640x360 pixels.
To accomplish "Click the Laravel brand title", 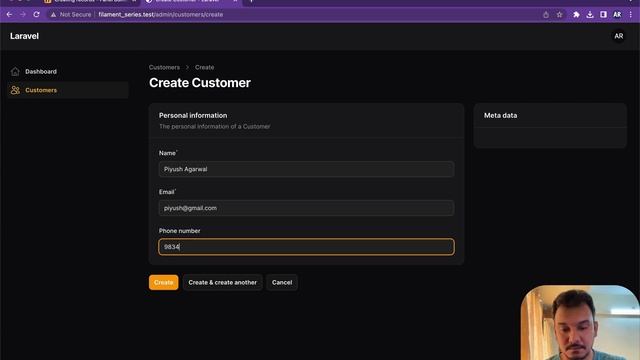I will tap(24, 36).
